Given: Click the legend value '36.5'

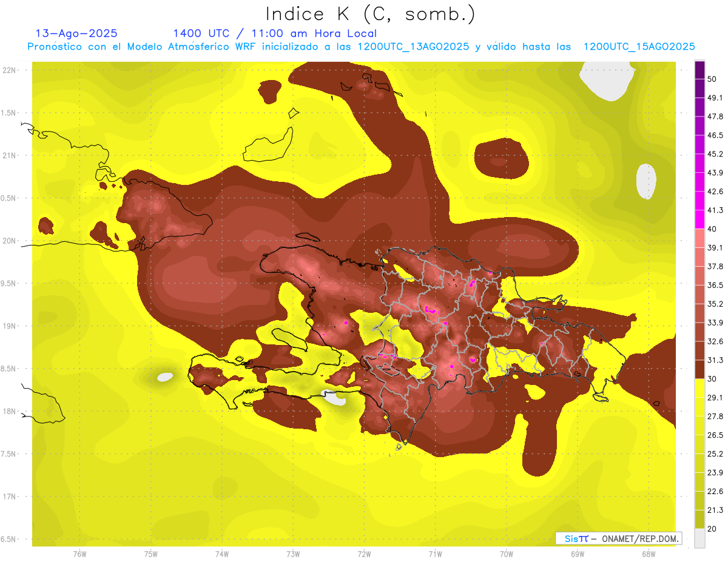Looking at the screenshot, I should click(x=715, y=285).
